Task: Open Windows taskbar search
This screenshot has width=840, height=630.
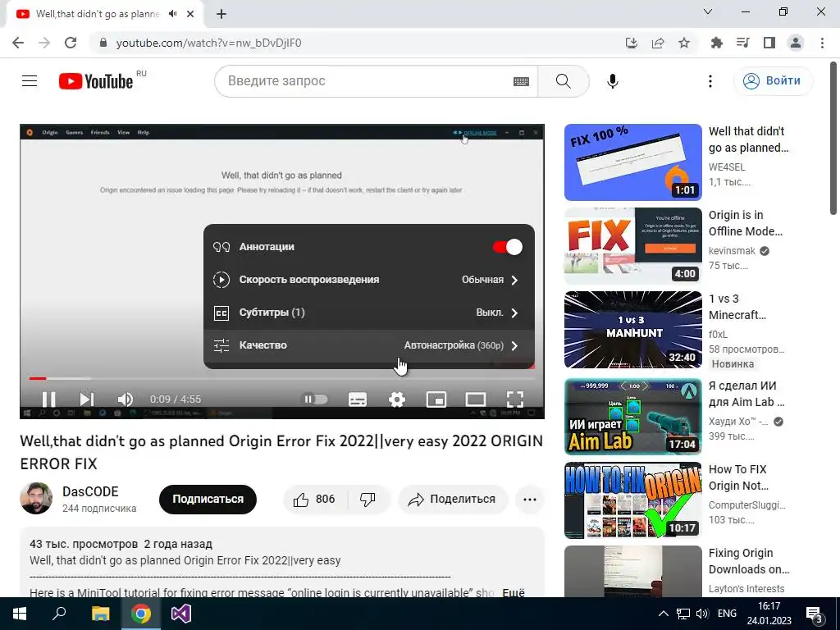Action: click(x=59, y=614)
